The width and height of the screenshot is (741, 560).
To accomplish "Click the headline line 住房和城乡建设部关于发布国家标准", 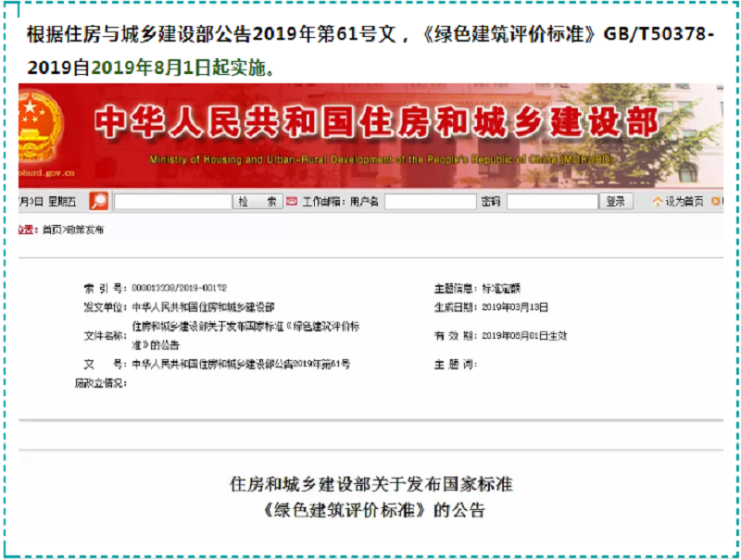I will [371, 484].
